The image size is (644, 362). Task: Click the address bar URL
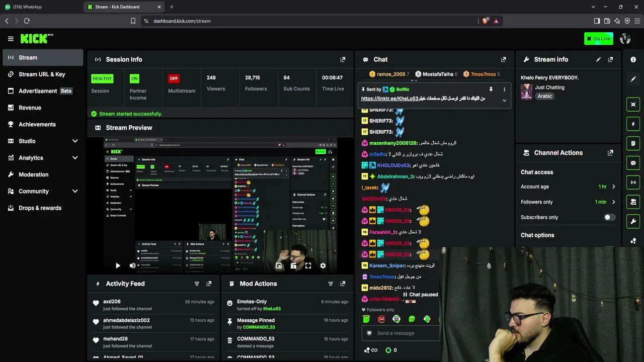point(182,21)
